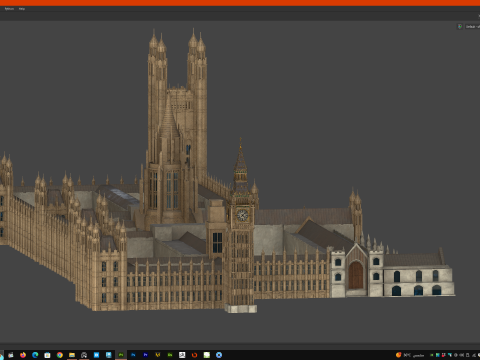The width and height of the screenshot is (480, 360).
Task: Open the Help menu
Action: click(22, 9)
